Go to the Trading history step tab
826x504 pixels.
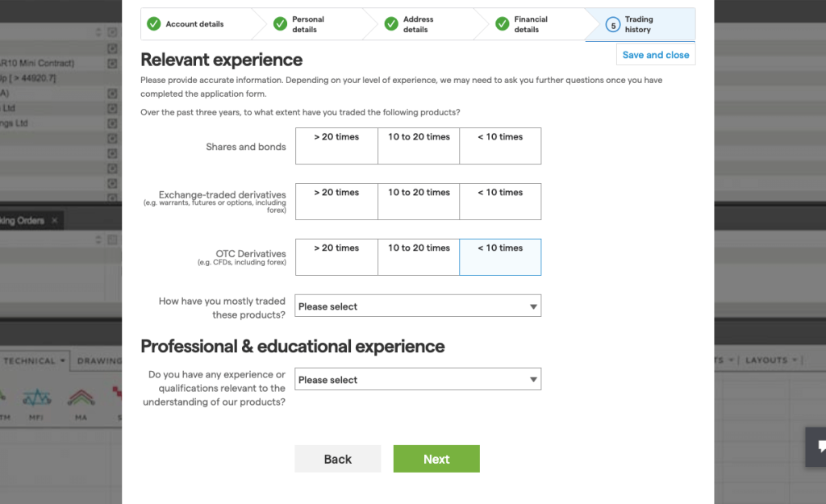[639, 24]
